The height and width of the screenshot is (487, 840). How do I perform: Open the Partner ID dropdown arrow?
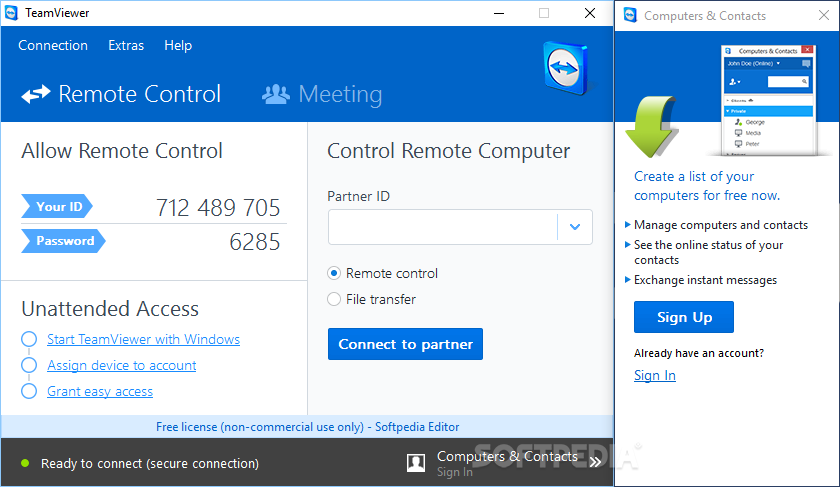point(575,227)
